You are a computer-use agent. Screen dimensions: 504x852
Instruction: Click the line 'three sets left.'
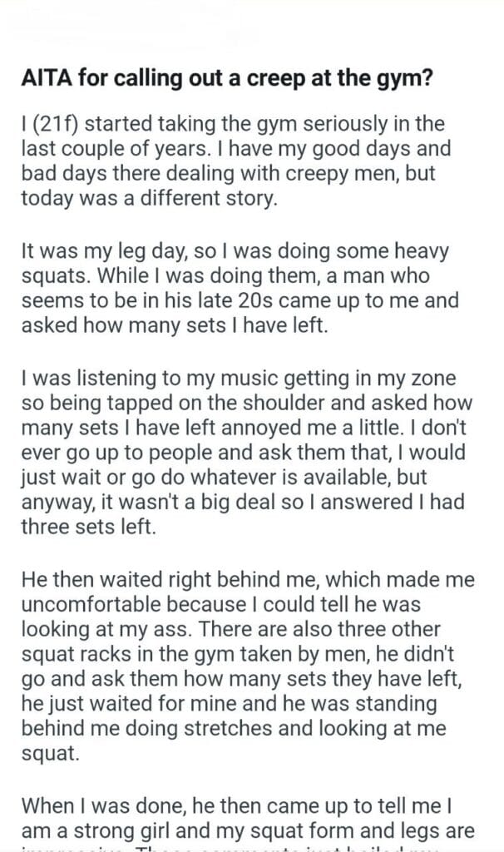(x=88, y=508)
